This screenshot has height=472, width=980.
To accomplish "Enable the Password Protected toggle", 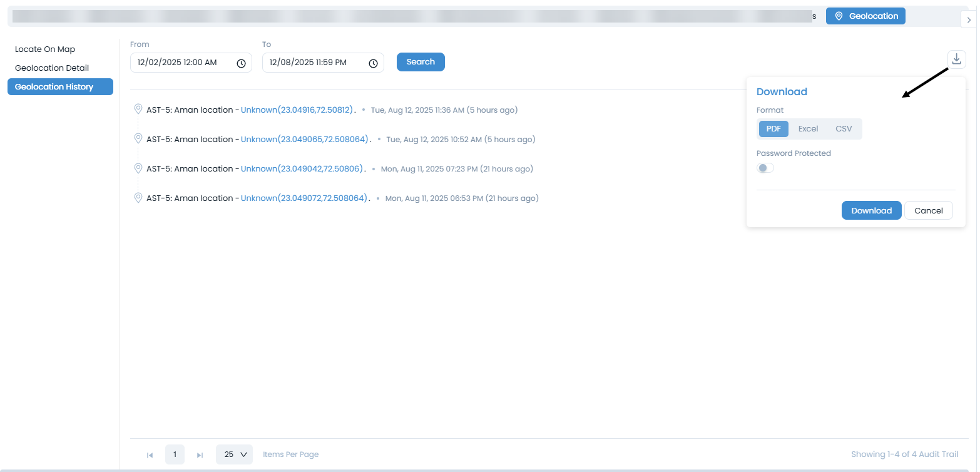I will [x=765, y=168].
